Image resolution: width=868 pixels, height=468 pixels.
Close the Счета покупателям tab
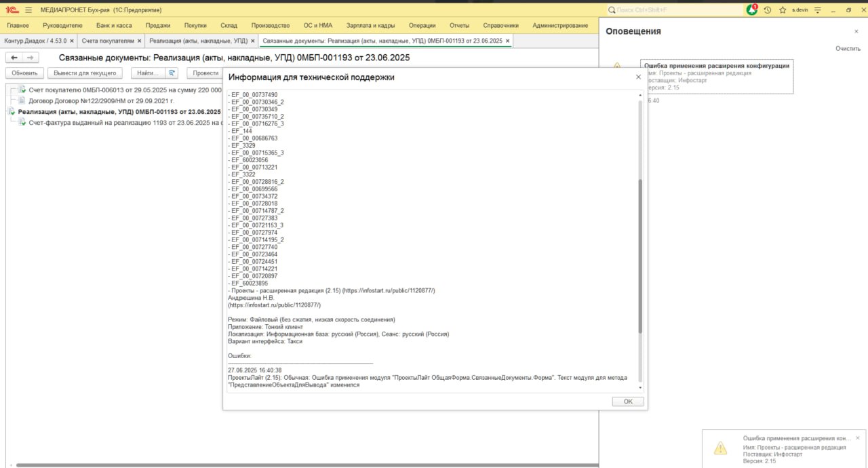coord(140,41)
